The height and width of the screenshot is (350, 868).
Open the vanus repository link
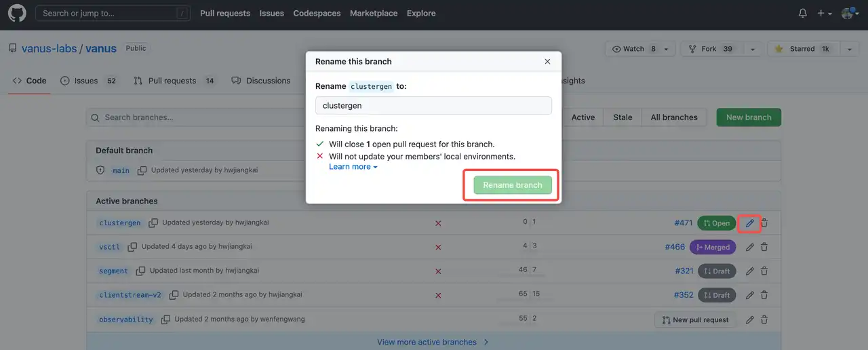[x=101, y=48]
